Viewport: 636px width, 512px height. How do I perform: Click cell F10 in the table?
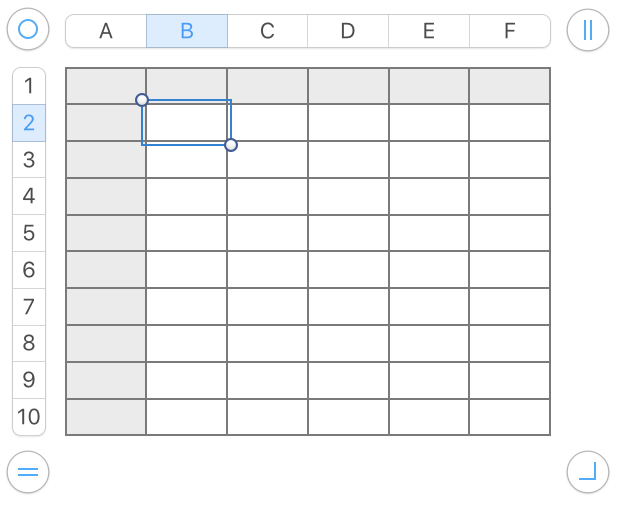tap(509, 417)
